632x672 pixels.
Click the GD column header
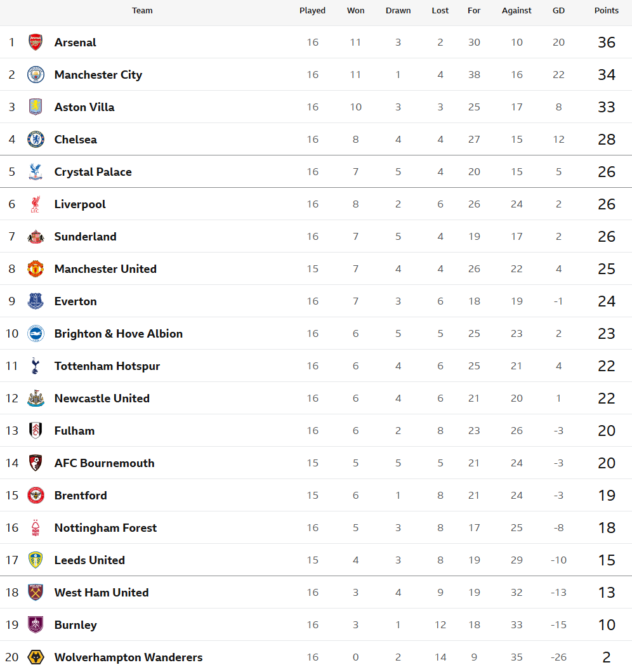(558, 11)
